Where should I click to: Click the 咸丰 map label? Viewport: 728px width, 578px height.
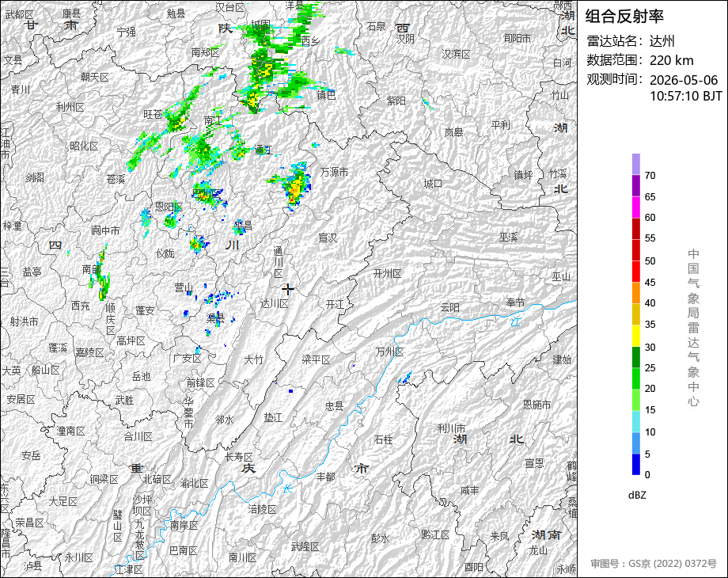tap(470, 490)
